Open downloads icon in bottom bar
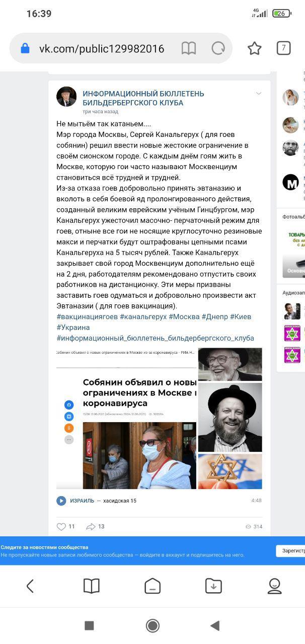 tap(213, 586)
